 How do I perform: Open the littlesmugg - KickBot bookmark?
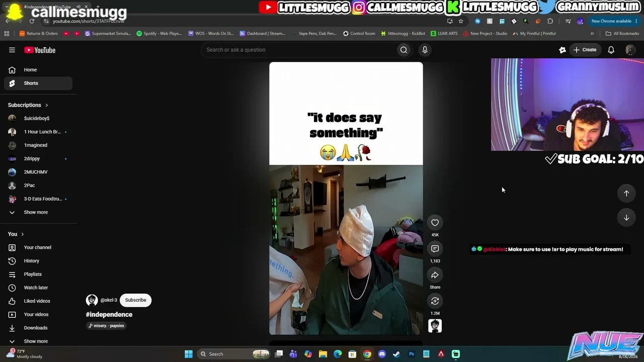[403, 34]
